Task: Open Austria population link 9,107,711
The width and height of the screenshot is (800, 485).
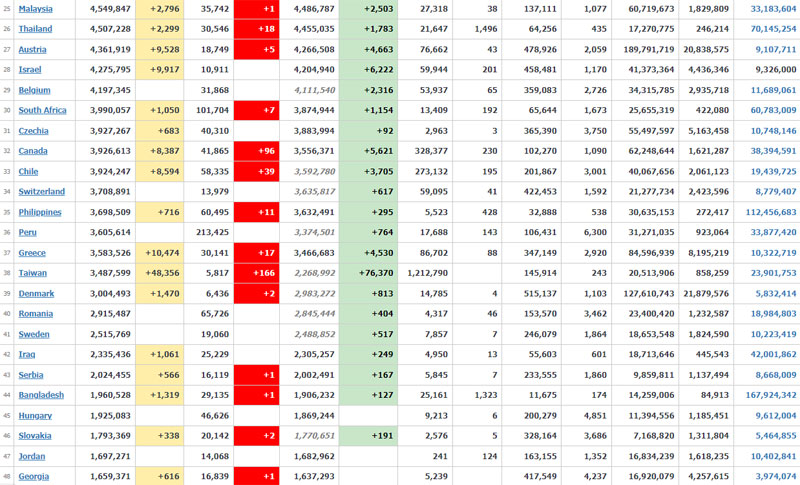Action: (x=776, y=49)
